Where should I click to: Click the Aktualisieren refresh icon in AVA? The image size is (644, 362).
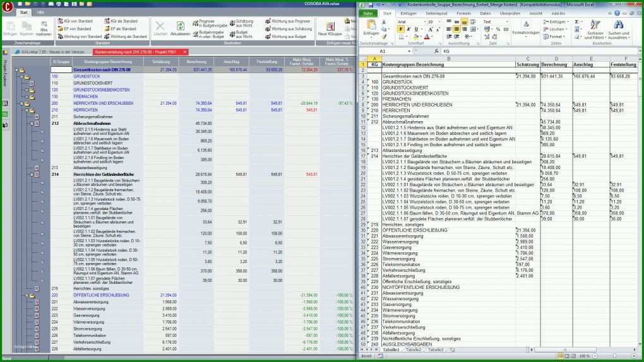[x=181, y=26]
